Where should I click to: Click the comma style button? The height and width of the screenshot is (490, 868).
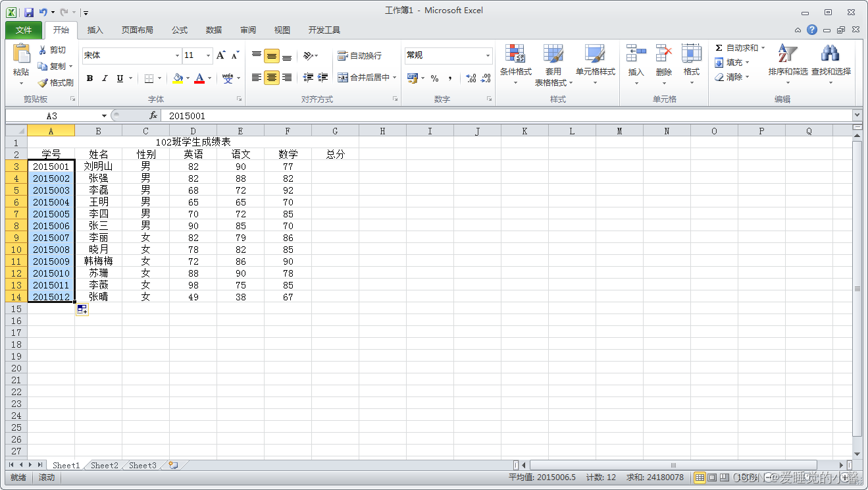(x=450, y=78)
